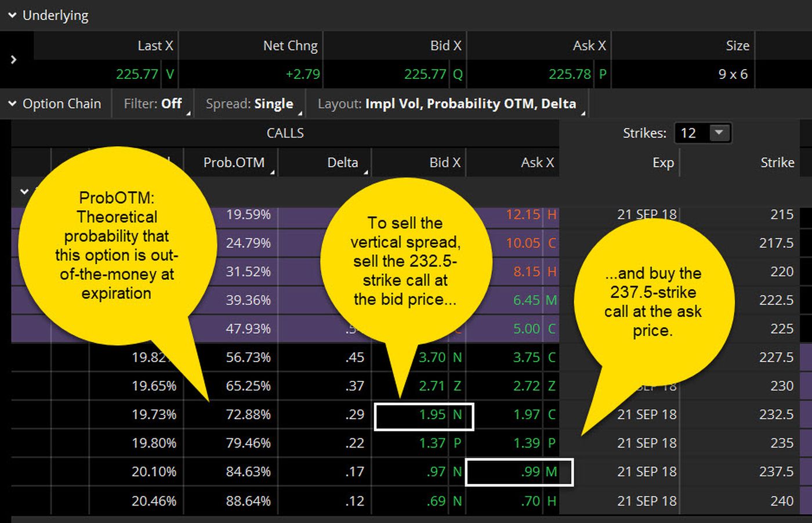Collapse the Option Chain section chevron
This screenshot has height=523, width=812.
pos(12,103)
